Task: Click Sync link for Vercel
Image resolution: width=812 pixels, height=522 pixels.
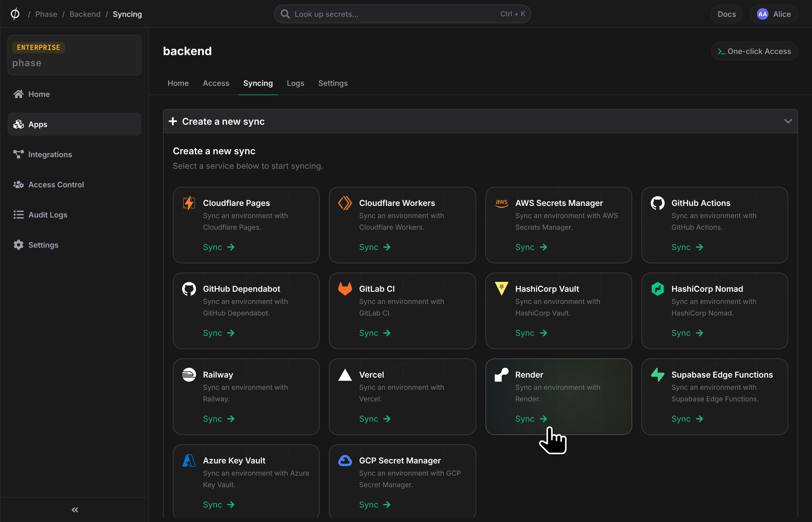Action: click(375, 419)
